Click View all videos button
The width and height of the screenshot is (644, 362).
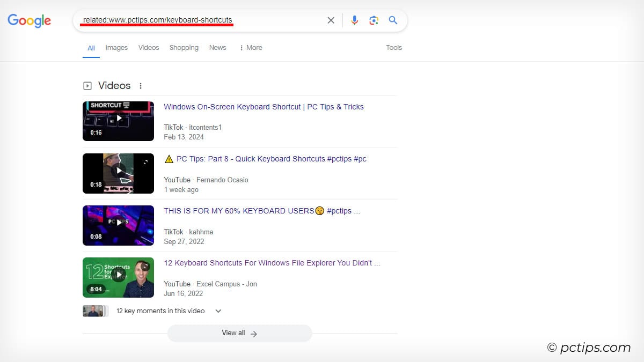click(x=239, y=333)
